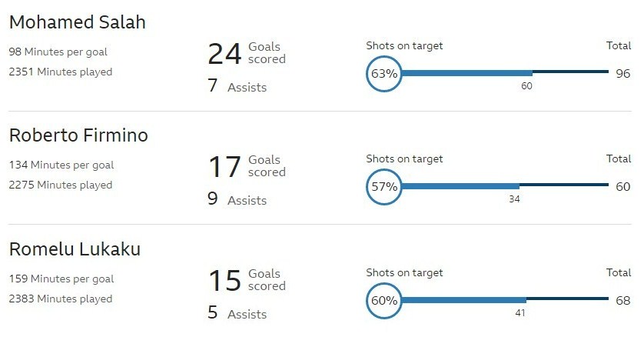Viewport: 644px width, 337px height.
Task: Click Mohamed Salah's 63% shots circle
Action: point(383,74)
